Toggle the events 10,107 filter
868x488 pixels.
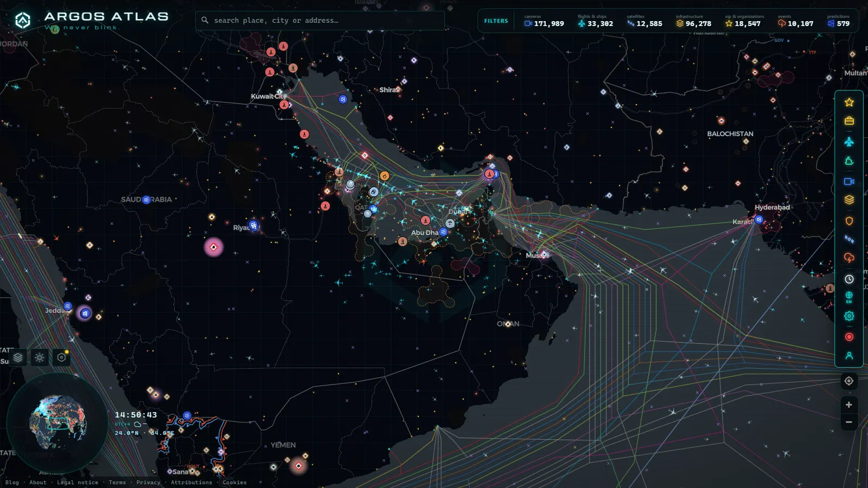click(x=795, y=21)
